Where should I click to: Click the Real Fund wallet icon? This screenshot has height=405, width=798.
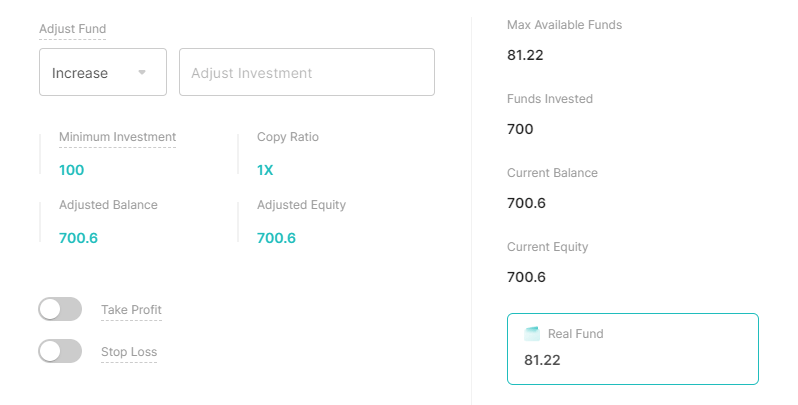[x=532, y=334]
